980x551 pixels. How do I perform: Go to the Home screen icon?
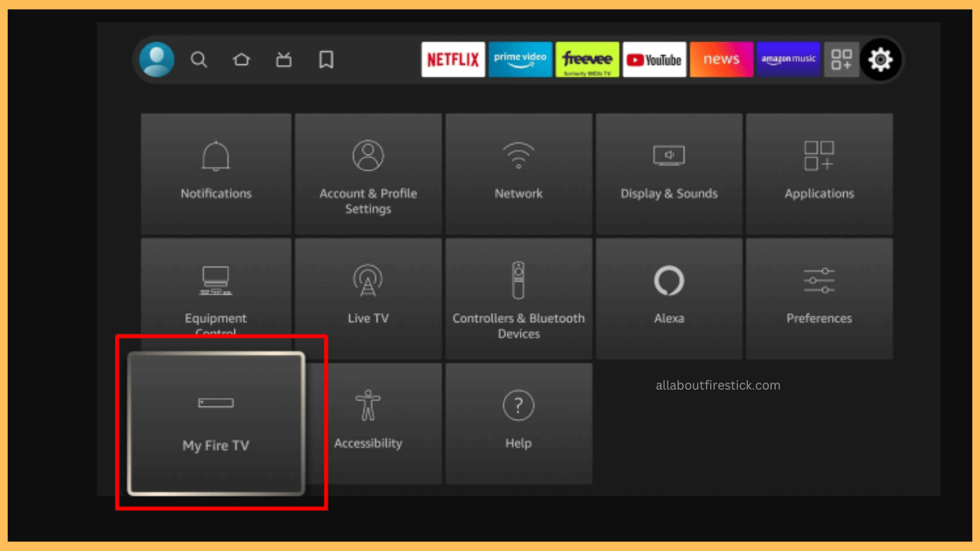click(x=241, y=59)
